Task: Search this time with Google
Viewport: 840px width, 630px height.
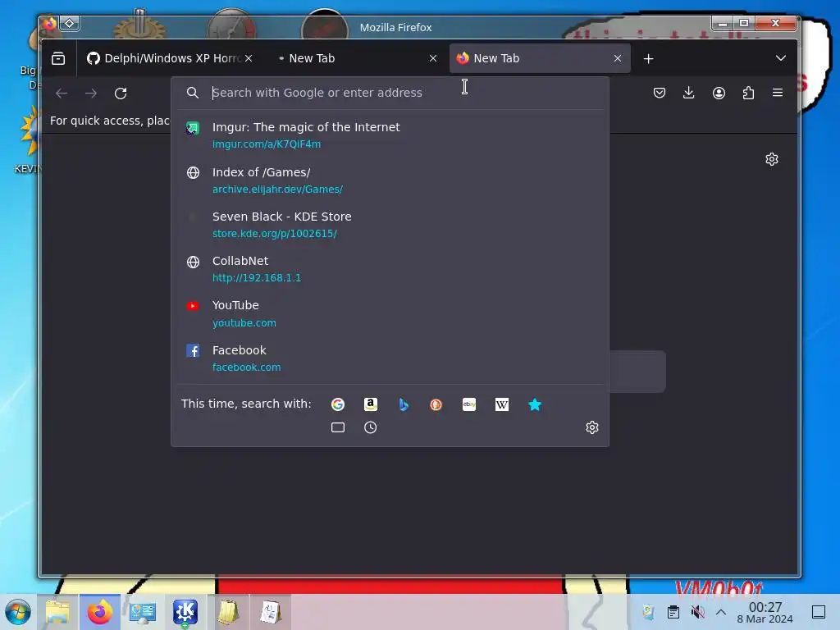Action: [337, 404]
